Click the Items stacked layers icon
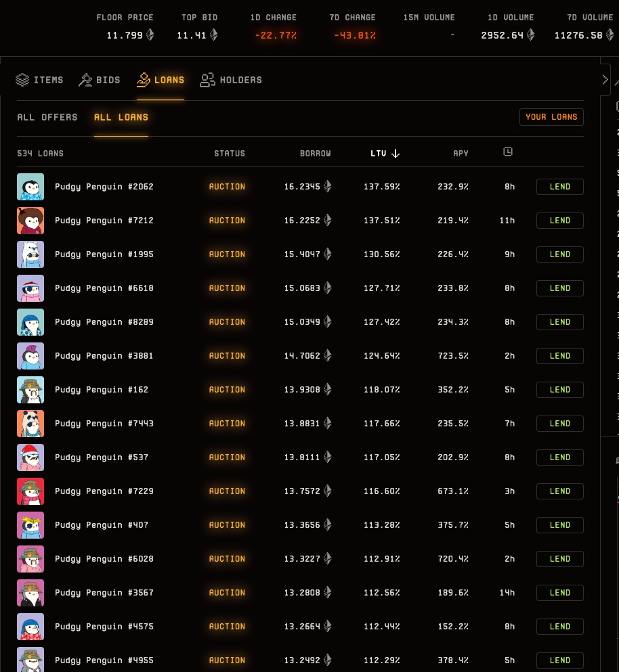Screen dimensions: 619x672 tap(22, 80)
